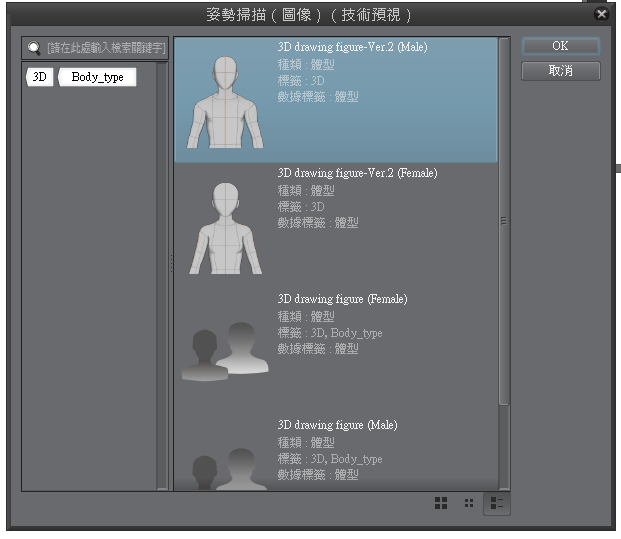Click '數據標籤 : 體型' under the Ver.2 (Female) entry
This screenshot has height=539, width=621.
pos(318,223)
